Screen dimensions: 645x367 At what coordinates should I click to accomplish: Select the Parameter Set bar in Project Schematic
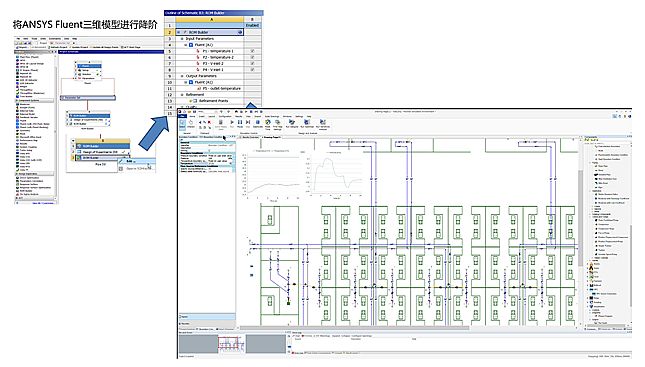tap(88, 98)
